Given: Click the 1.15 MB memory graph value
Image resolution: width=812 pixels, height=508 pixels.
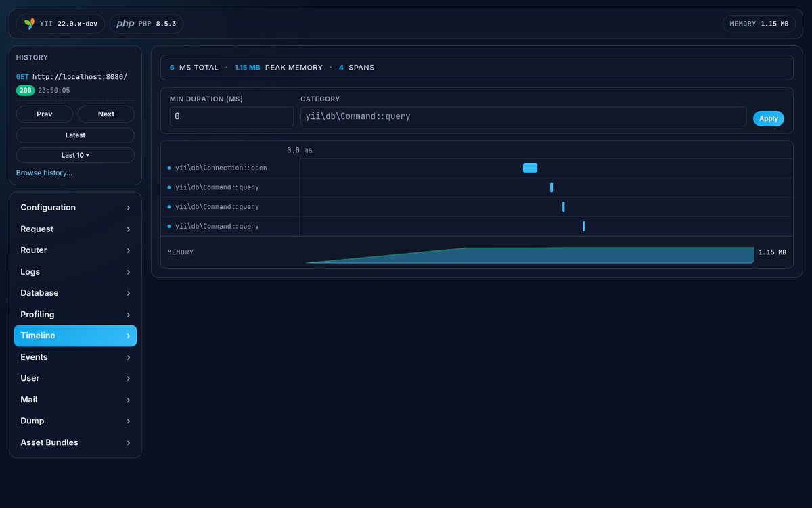Looking at the screenshot, I should click(772, 252).
